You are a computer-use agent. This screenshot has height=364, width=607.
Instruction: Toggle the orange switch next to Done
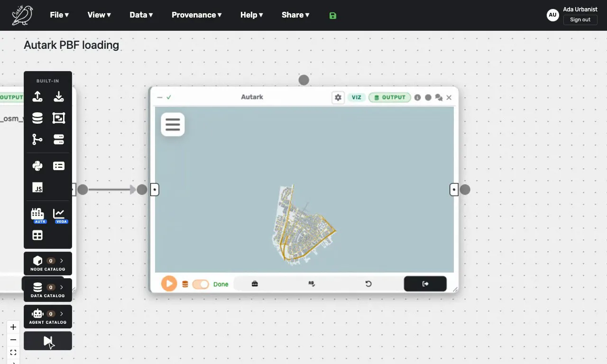coord(201,284)
